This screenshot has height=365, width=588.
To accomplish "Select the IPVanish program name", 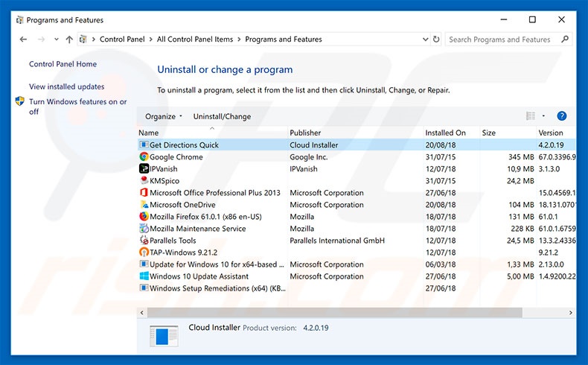I will [164, 169].
